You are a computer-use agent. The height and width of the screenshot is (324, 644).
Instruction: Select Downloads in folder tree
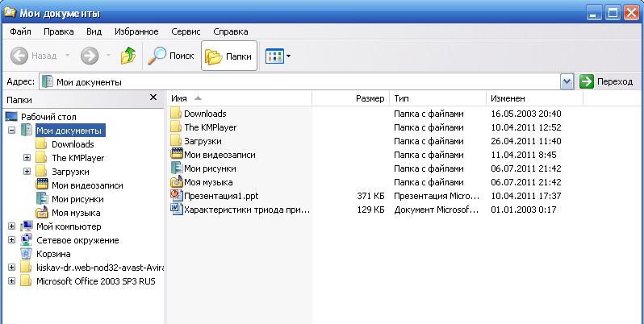pyautogui.click(x=73, y=144)
